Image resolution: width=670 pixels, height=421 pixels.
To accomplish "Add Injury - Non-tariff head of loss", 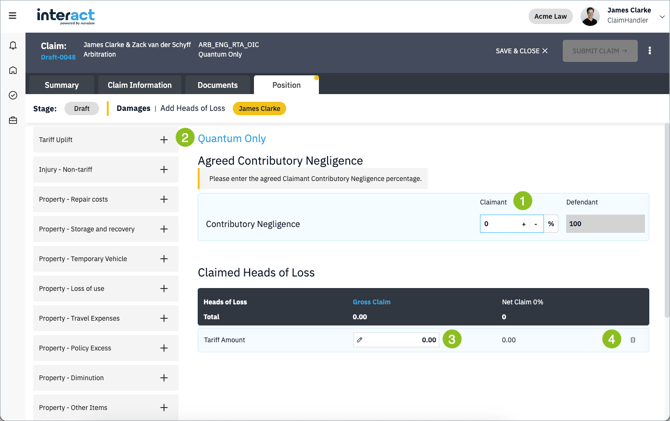I will [164, 170].
